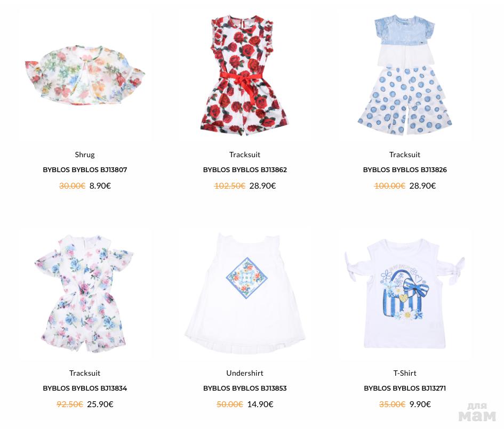
Task: Open the white Undershirt product image
Action: point(245,294)
